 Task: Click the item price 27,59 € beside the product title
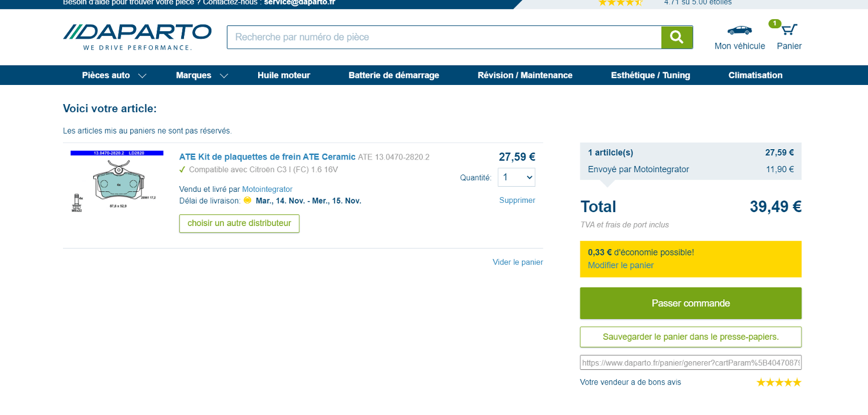click(x=517, y=157)
